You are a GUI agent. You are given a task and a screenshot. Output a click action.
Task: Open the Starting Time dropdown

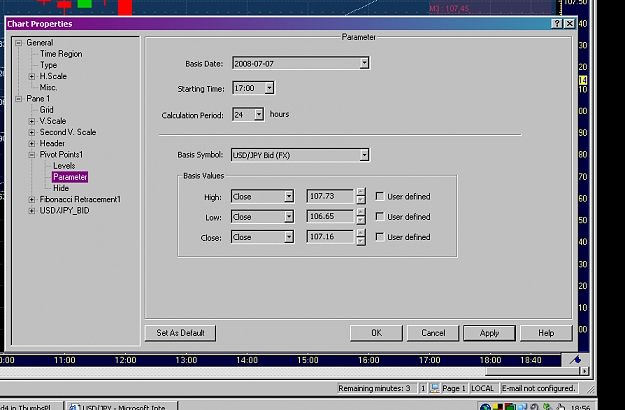269,88
